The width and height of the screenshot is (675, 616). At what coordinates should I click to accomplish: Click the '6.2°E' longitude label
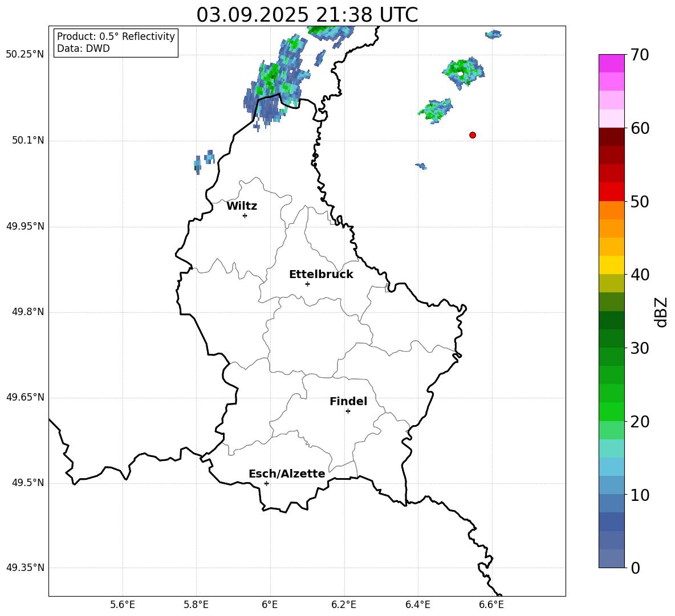[344, 605]
